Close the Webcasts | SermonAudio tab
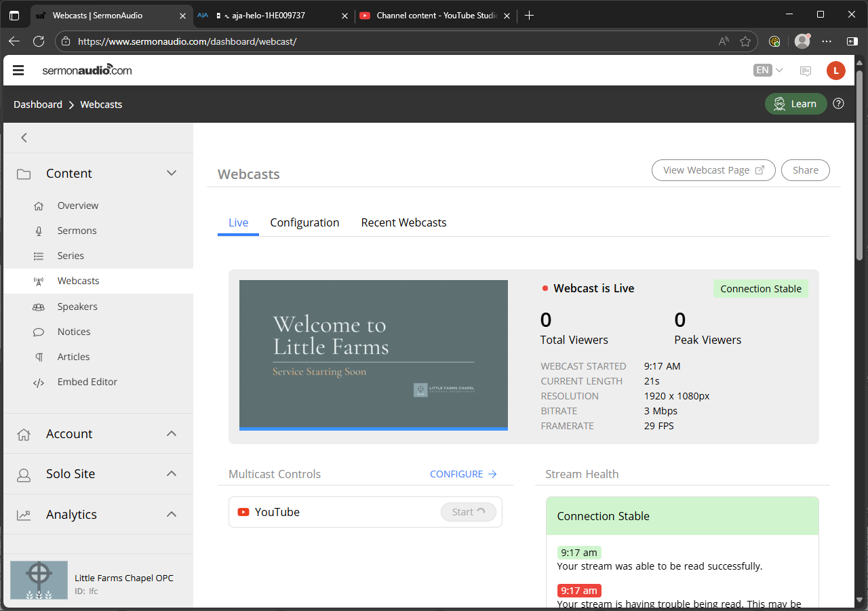Image resolution: width=868 pixels, height=611 pixels. (182, 16)
